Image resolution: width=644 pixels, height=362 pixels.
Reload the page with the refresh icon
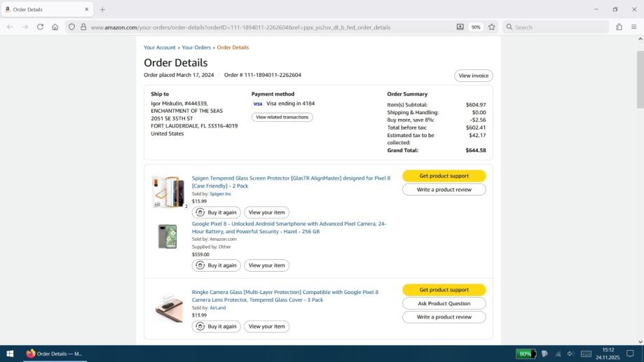pos(41,27)
